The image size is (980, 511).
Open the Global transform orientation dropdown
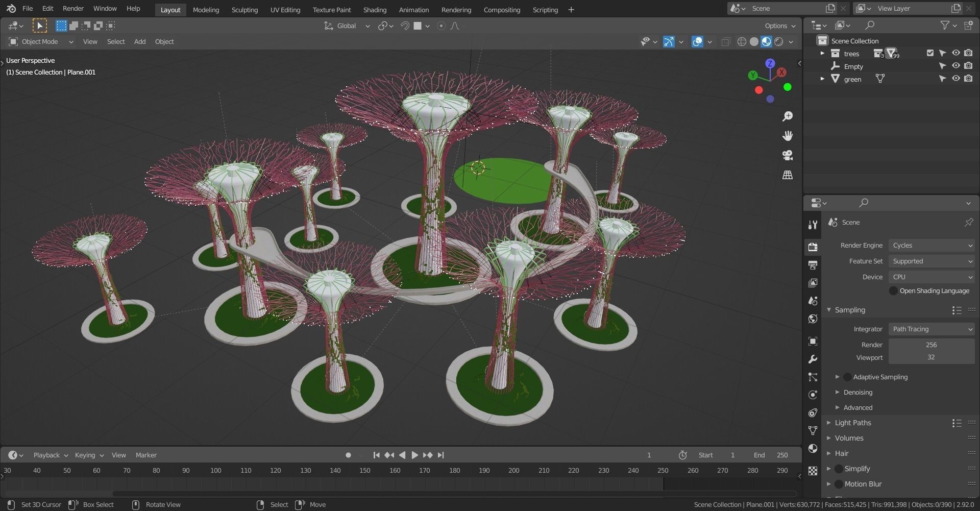click(347, 26)
